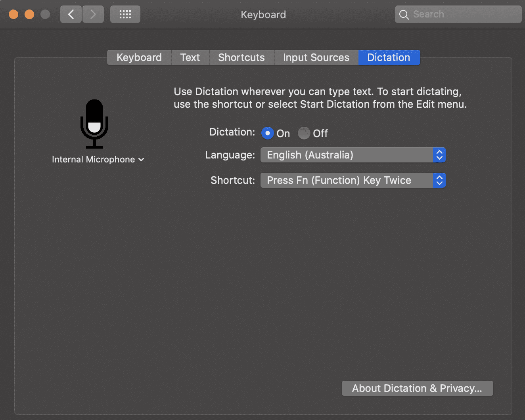Select the Dictation tab
This screenshot has width=525, height=420.
[x=389, y=57]
